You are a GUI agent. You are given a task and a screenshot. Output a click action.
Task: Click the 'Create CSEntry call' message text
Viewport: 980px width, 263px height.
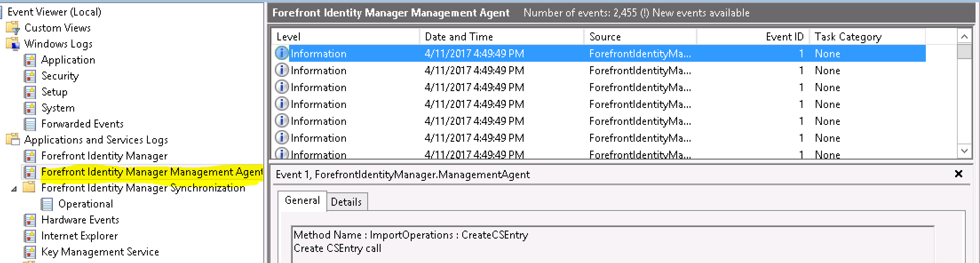(337, 248)
